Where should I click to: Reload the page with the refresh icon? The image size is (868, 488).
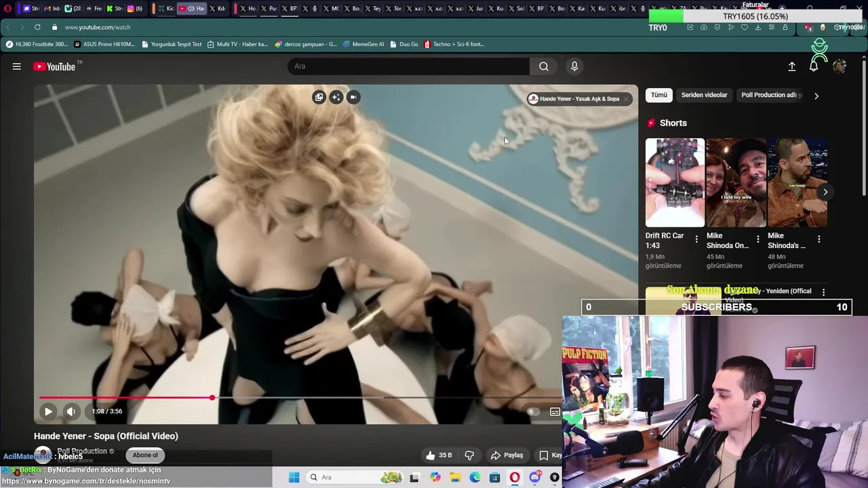pyautogui.click(x=37, y=27)
